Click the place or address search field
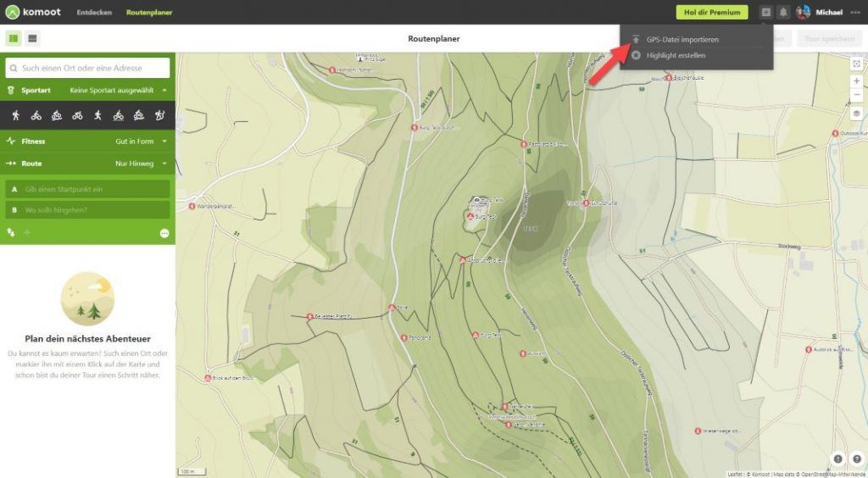 [87, 68]
